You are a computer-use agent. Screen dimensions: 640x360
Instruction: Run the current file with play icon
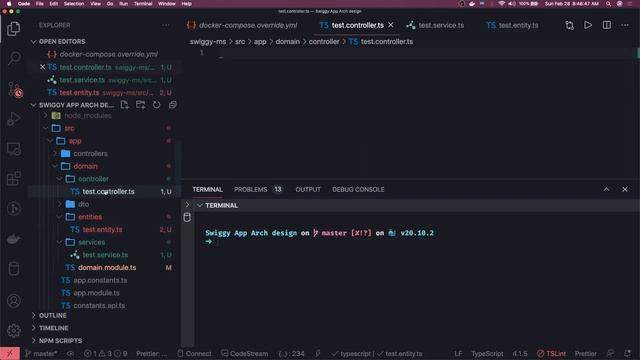(x=588, y=25)
